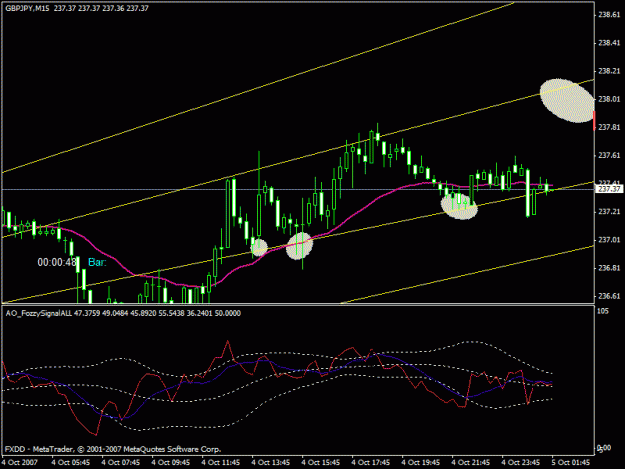Click the ellipse marker at 15:45 candle
The width and height of the screenshot is (625, 469).
tap(299, 246)
